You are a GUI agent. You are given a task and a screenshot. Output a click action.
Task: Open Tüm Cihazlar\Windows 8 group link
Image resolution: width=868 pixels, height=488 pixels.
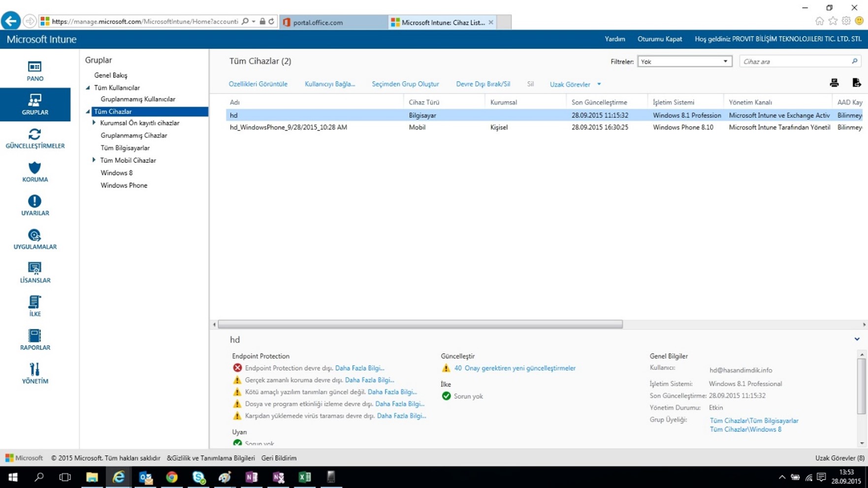tap(745, 429)
